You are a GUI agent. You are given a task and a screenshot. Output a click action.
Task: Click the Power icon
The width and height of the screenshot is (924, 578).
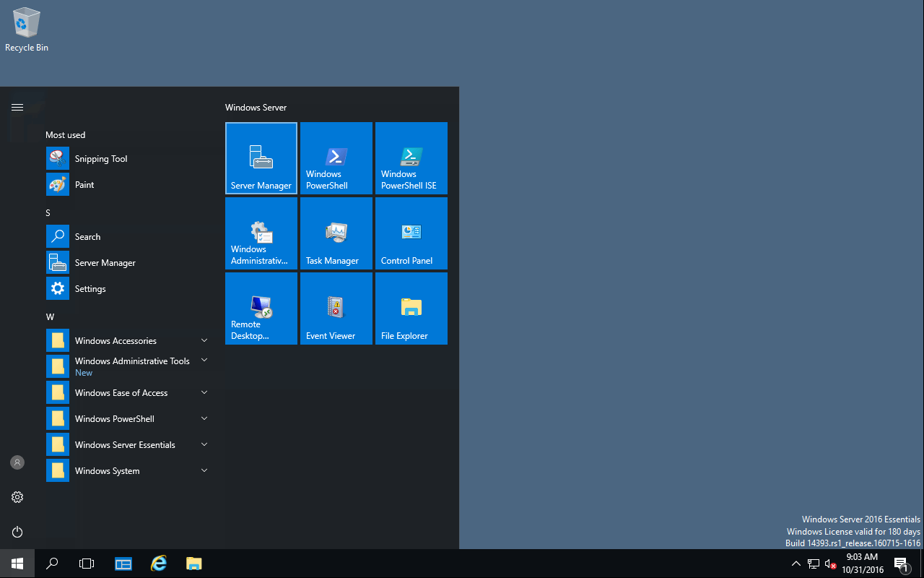(x=17, y=532)
